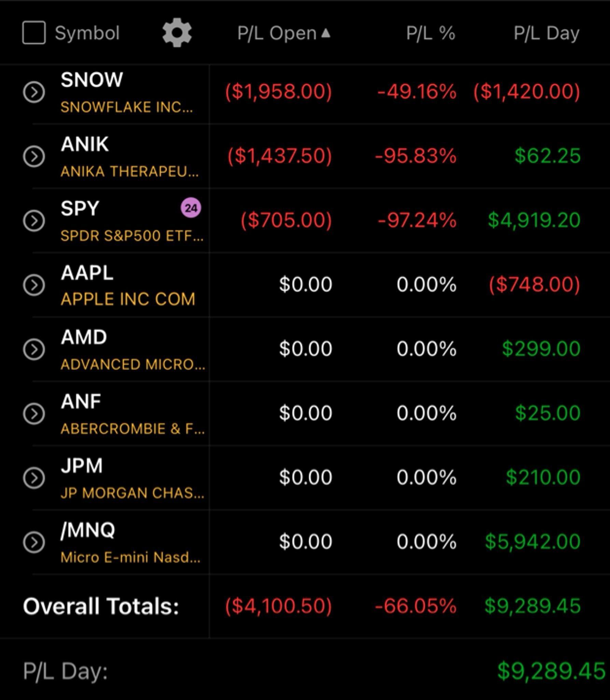Tap the /MNQ circle arrow icon
This screenshot has height=700, width=610.
coord(34,542)
